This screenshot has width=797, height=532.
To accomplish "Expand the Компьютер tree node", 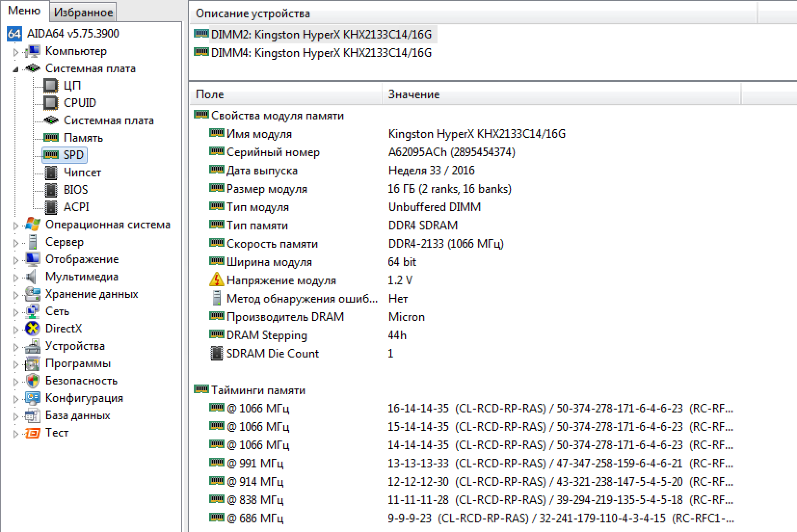I will [15, 52].
